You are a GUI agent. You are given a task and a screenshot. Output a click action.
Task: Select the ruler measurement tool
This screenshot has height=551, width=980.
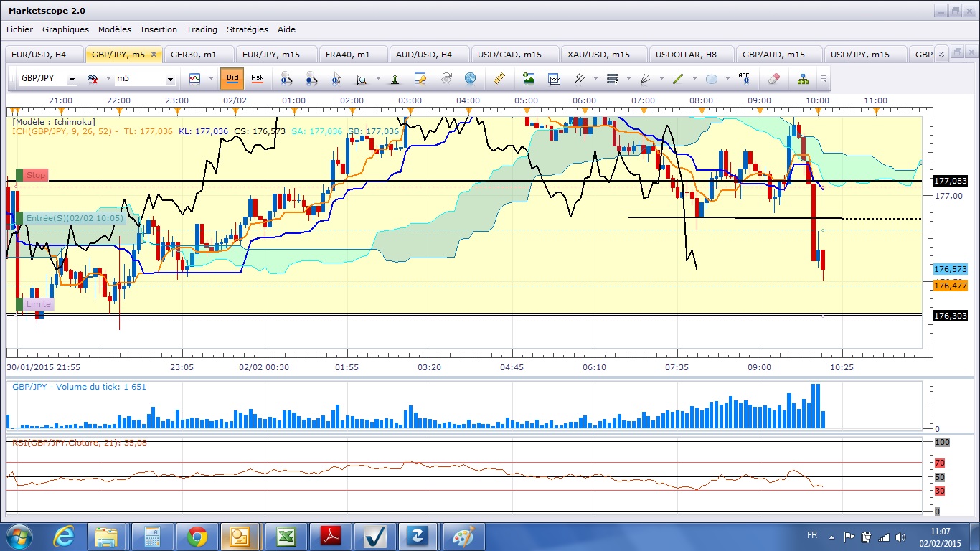[x=500, y=78]
